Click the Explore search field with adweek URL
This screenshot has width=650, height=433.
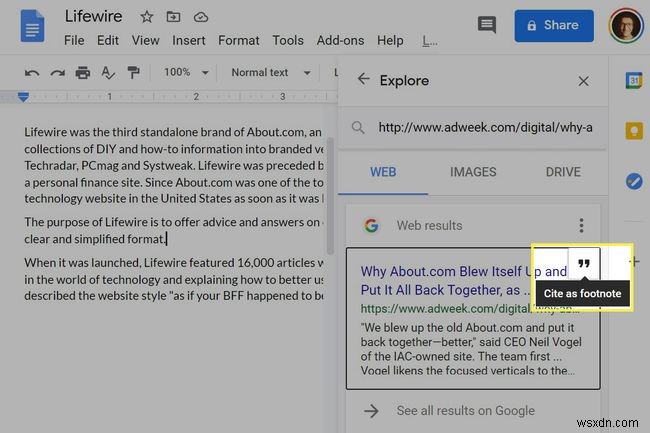[485, 127]
